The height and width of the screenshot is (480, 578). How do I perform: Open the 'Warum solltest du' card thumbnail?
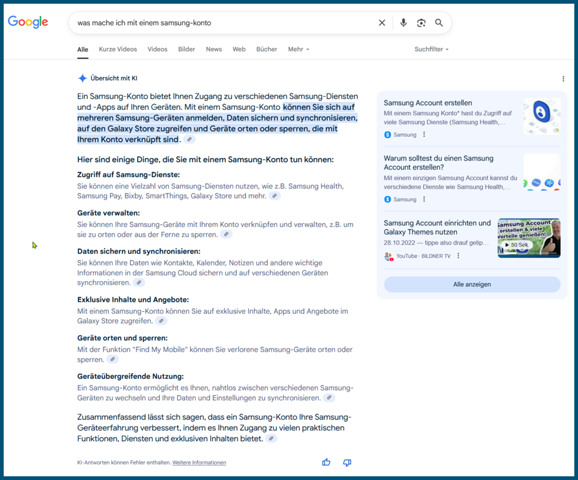542,172
